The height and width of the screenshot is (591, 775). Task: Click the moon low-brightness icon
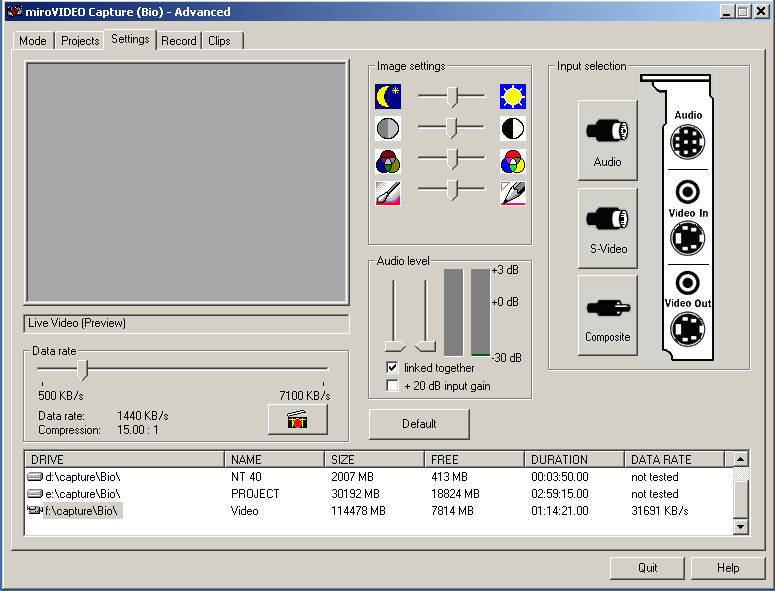pos(388,97)
